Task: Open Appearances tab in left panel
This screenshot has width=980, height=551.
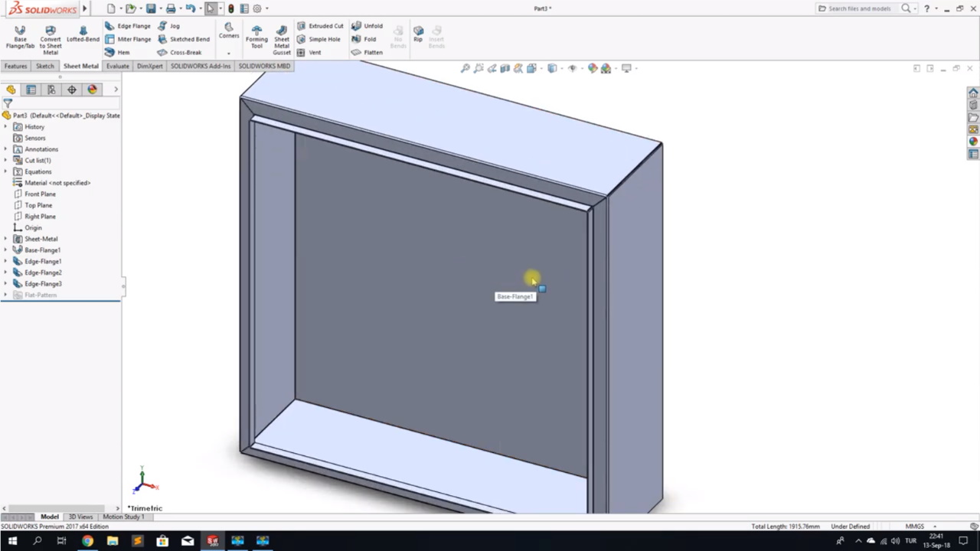Action: [x=92, y=90]
